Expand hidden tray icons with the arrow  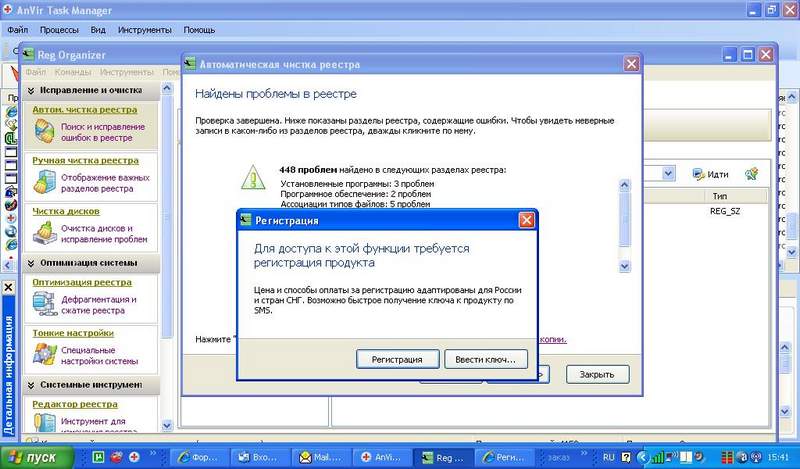643,457
